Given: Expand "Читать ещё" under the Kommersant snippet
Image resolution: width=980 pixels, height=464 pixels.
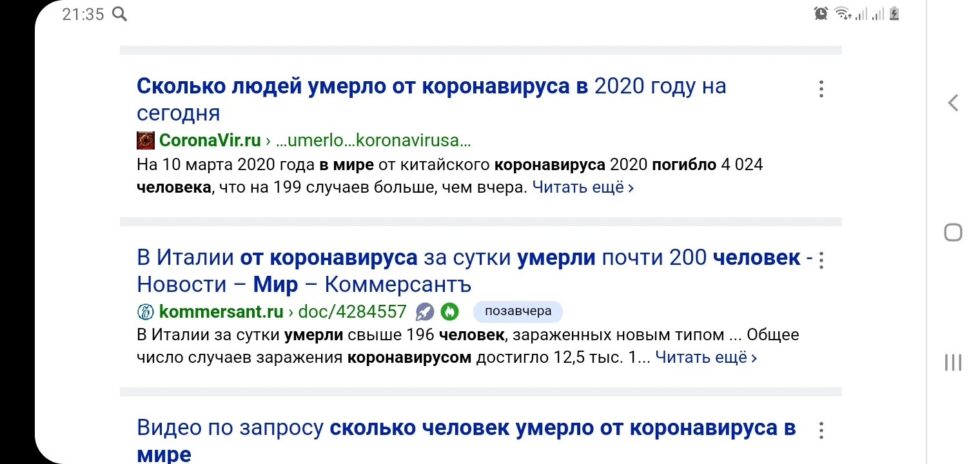Looking at the screenshot, I should (x=706, y=357).
